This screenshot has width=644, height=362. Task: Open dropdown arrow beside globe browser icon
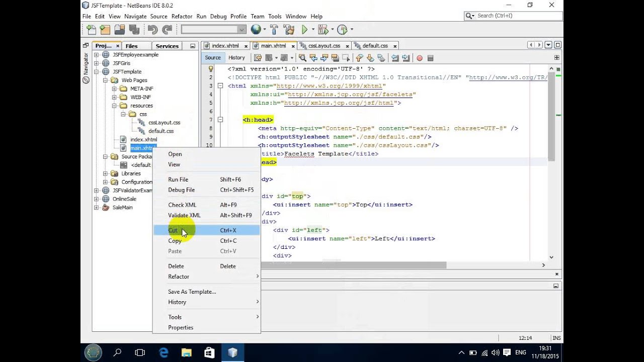(264, 30)
